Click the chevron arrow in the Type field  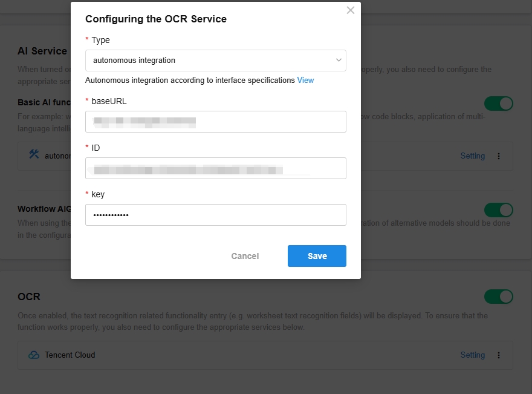tap(339, 60)
